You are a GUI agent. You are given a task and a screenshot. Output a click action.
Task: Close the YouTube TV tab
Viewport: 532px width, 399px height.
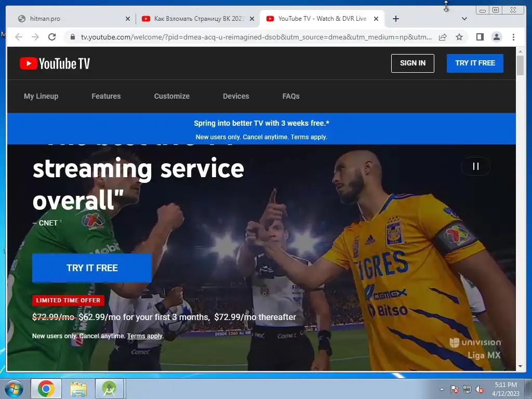coord(376,19)
